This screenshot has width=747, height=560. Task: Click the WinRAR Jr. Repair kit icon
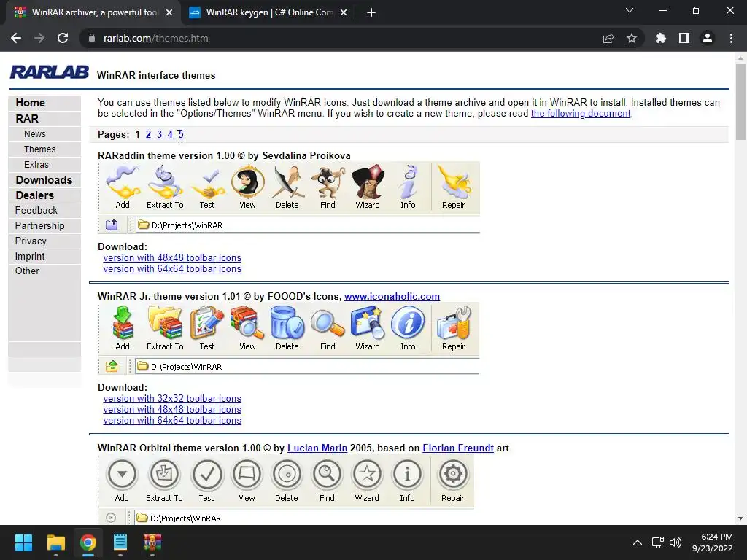tap(454, 322)
